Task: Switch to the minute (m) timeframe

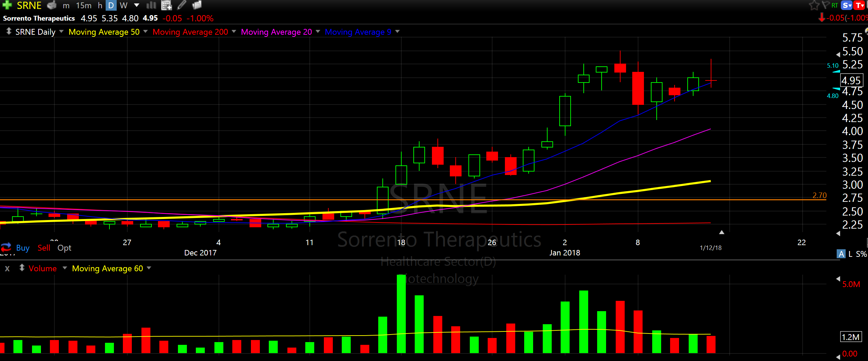Action: (66, 6)
